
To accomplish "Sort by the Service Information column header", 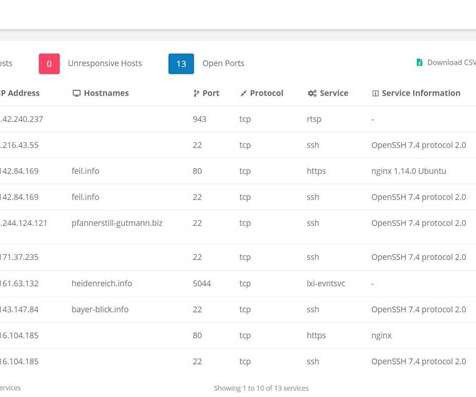I will tap(416, 93).
